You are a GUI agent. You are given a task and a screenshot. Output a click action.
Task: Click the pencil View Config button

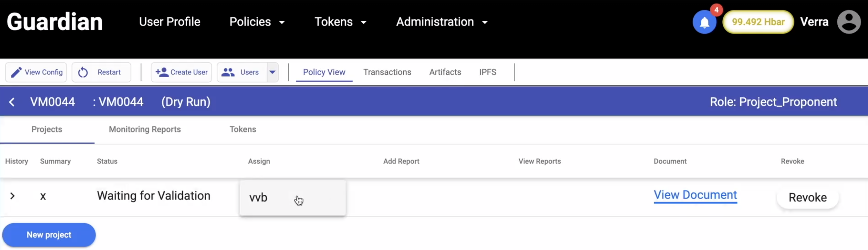click(x=36, y=72)
